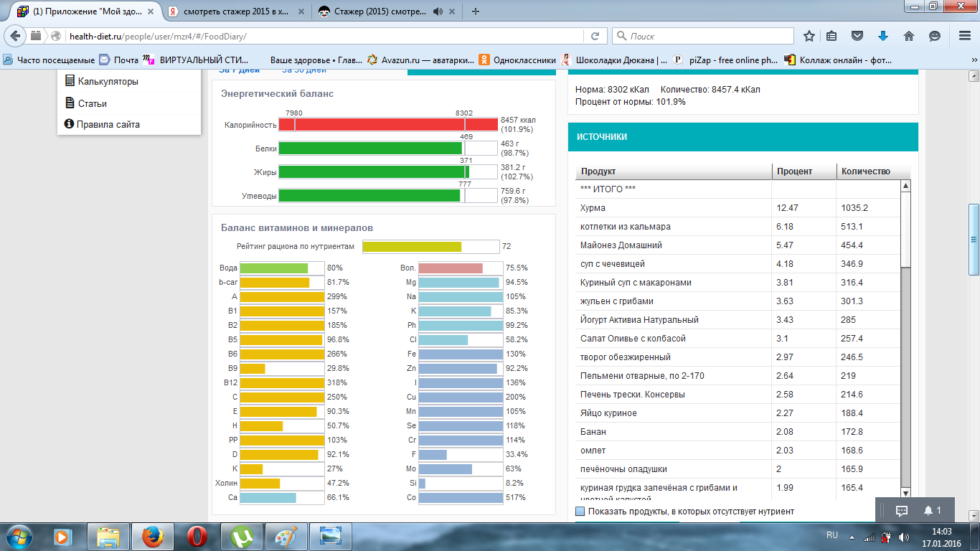This screenshot has height=551, width=980.
Task: Open the RU input language selector
Action: click(832, 535)
